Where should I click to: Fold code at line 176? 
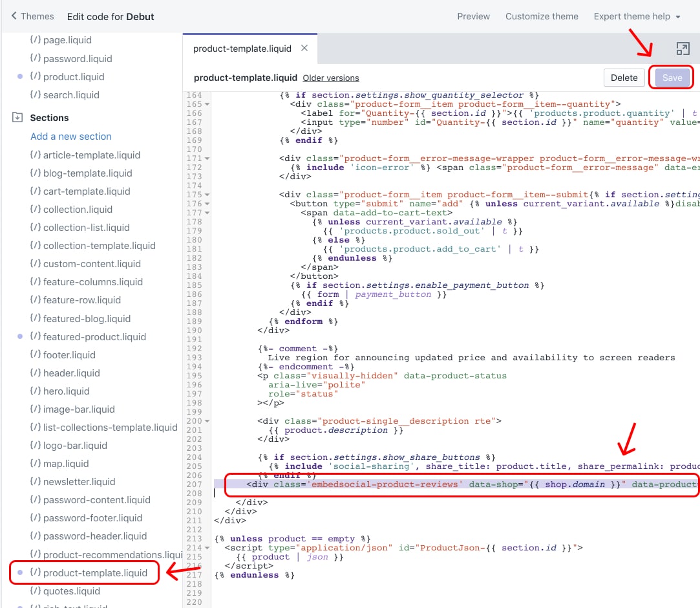(x=207, y=204)
